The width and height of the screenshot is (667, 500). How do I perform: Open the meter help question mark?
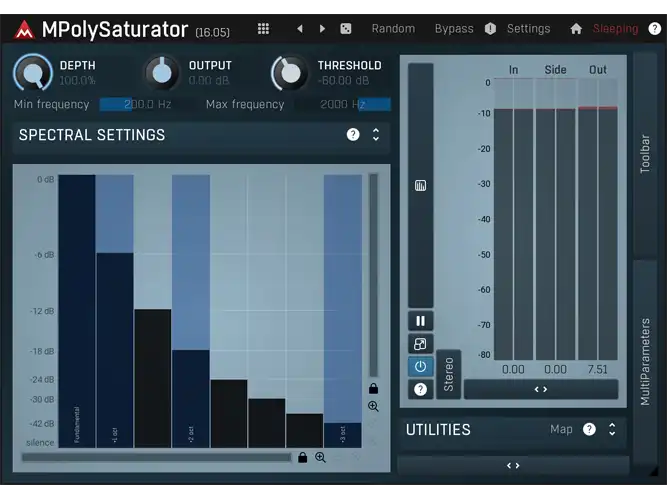(x=420, y=389)
